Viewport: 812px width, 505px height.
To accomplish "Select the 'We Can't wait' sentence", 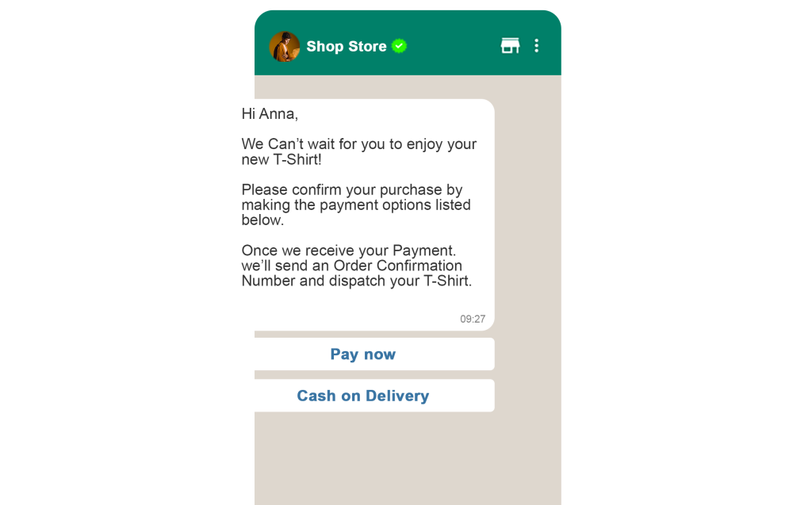I will point(359,151).
